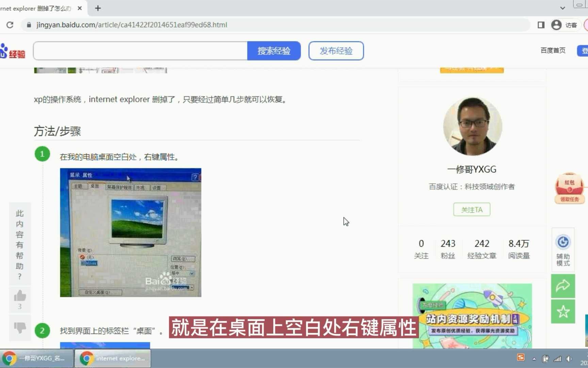Click the page reload icon
Image resolution: width=588 pixels, height=368 pixels.
[x=10, y=25]
